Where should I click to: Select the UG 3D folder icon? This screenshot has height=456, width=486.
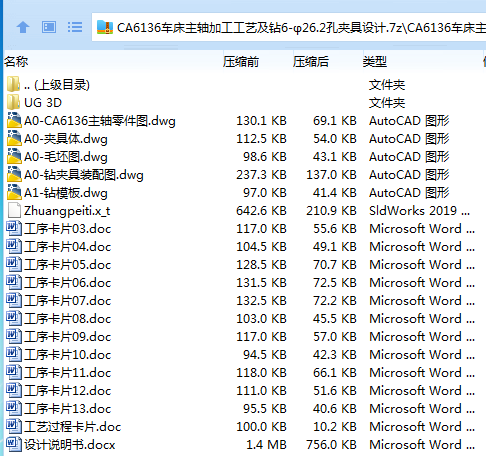pos(14,102)
